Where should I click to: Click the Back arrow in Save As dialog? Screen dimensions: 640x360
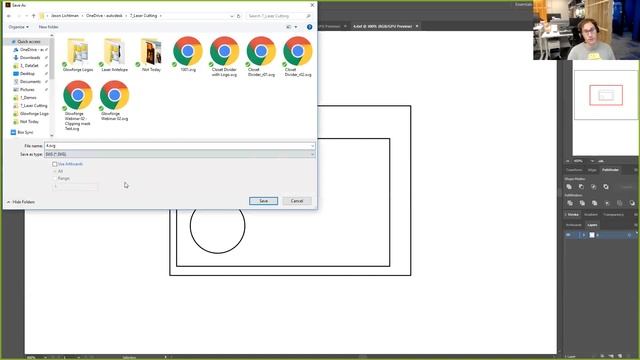point(9,16)
